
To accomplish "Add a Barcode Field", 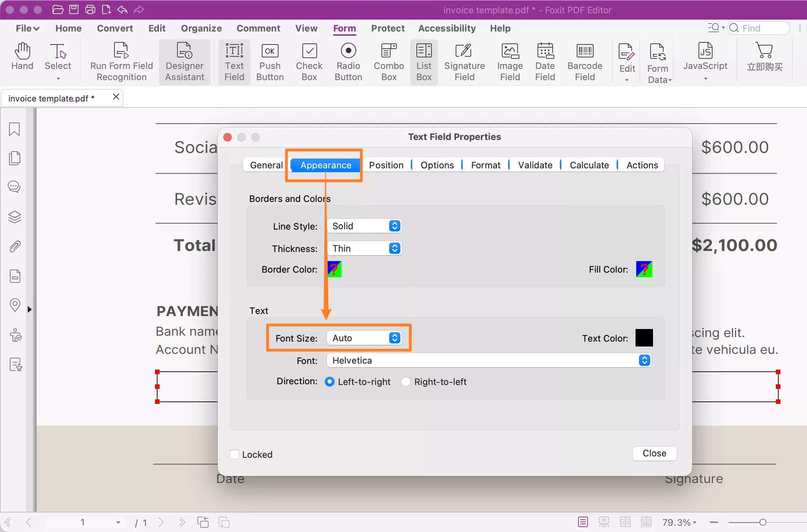I will [585, 62].
